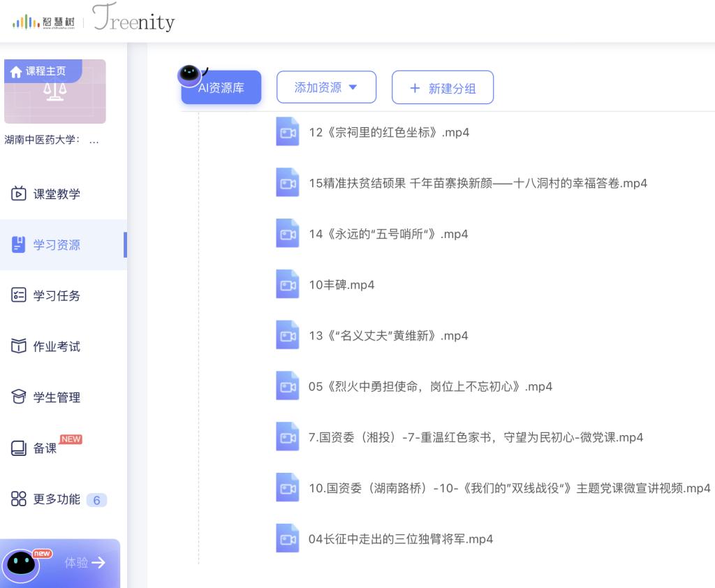Click the 新建分组 button

click(x=443, y=88)
